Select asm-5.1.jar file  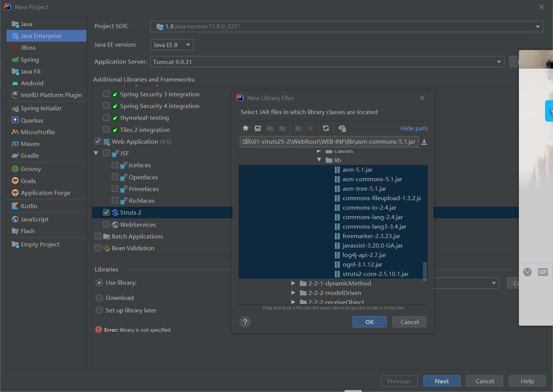pyautogui.click(x=357, y=169)
